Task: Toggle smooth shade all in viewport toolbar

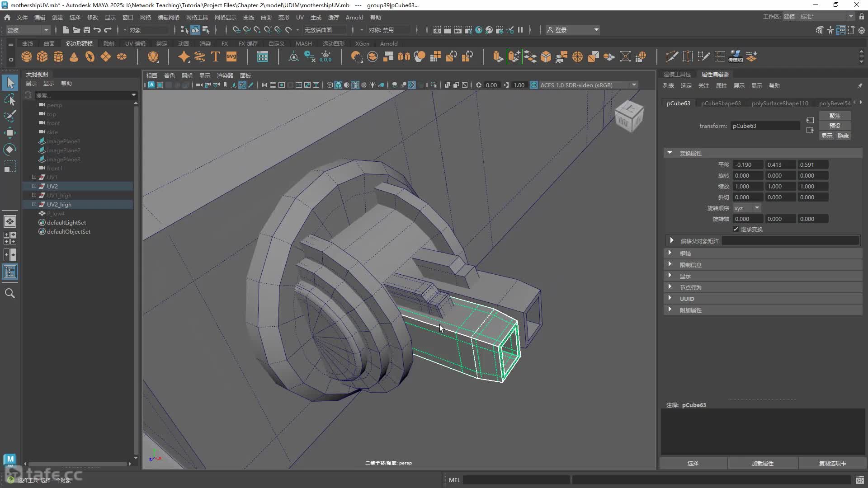Action: [338, 85]
